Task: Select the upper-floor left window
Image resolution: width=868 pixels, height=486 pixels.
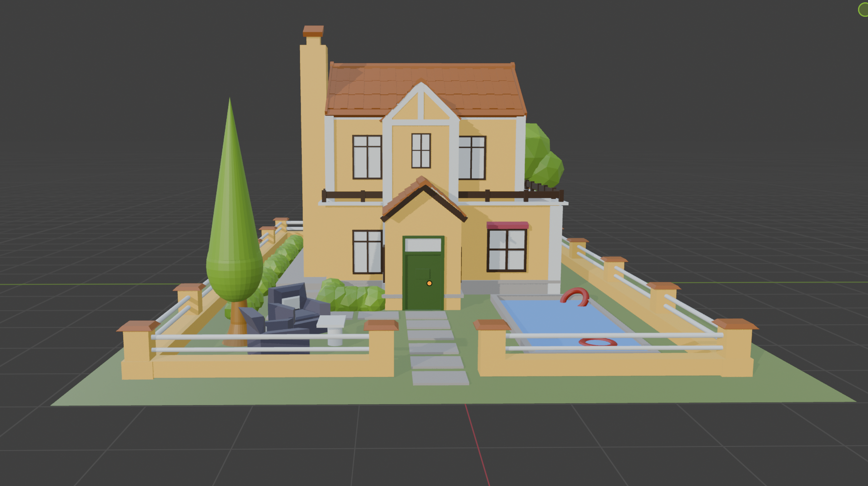Action: (367, 157)
